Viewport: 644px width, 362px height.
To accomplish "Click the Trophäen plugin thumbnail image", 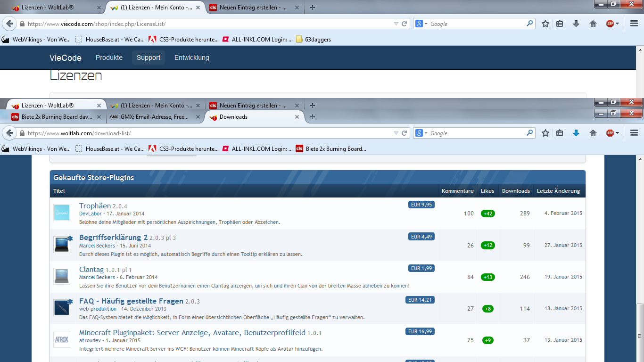I will click(x=62, y=213).
